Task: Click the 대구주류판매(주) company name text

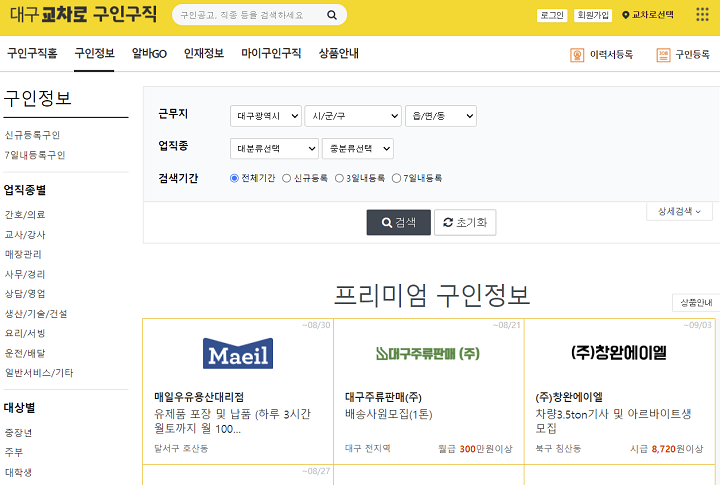Action: pos(383,397)
